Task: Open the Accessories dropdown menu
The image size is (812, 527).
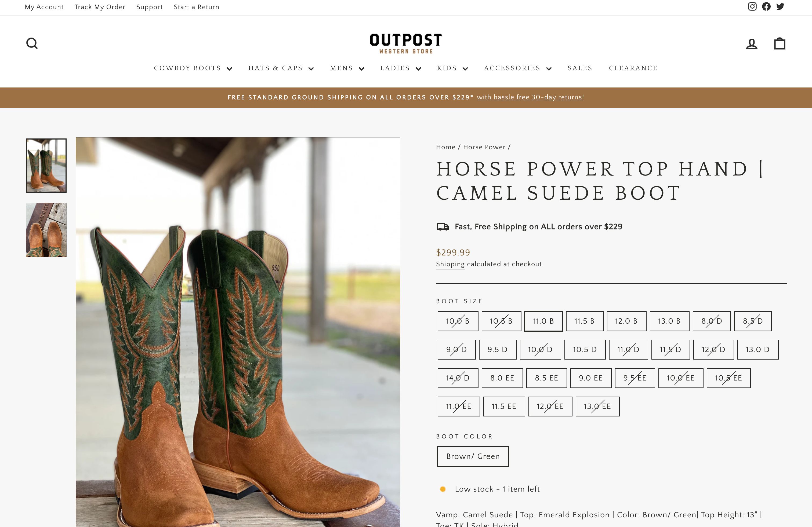Action: click(x=517, y=68)
